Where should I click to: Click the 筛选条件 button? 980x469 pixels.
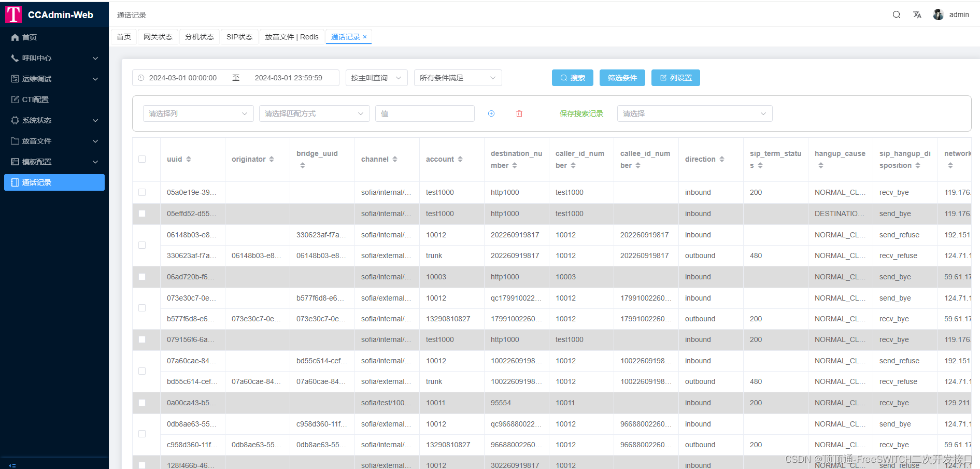coord(622,78)
